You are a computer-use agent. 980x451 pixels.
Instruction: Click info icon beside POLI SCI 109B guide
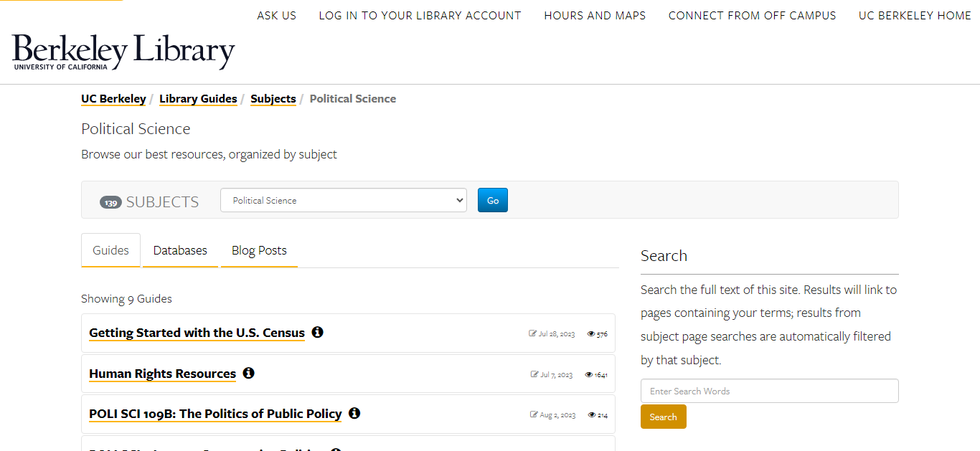(x=354, y=413)
